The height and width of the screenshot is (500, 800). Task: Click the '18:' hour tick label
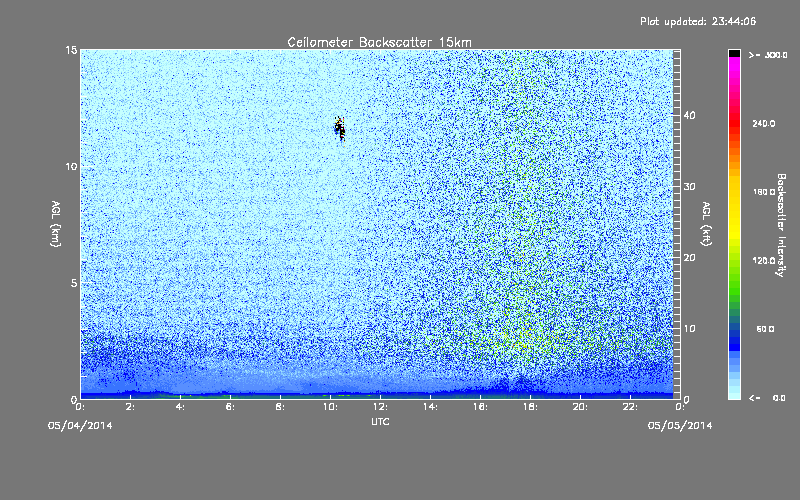530,407
